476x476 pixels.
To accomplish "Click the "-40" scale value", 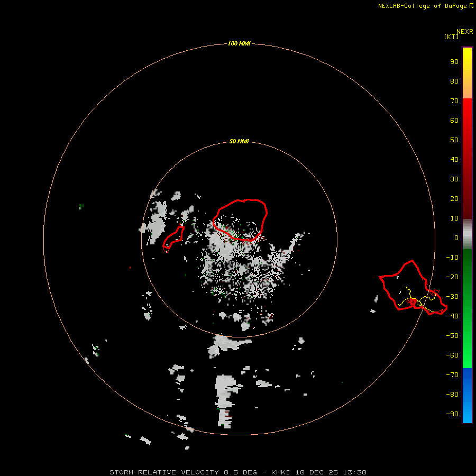I will point(452,316).
